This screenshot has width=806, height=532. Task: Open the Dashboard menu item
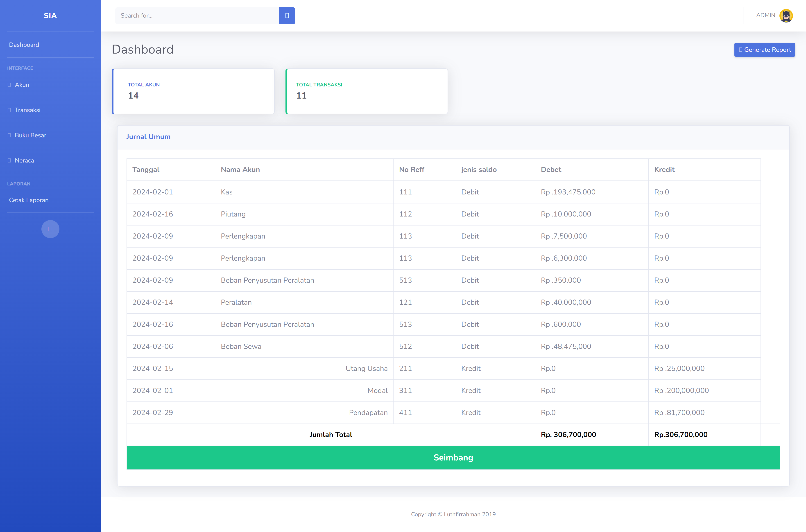pos(24,45)
